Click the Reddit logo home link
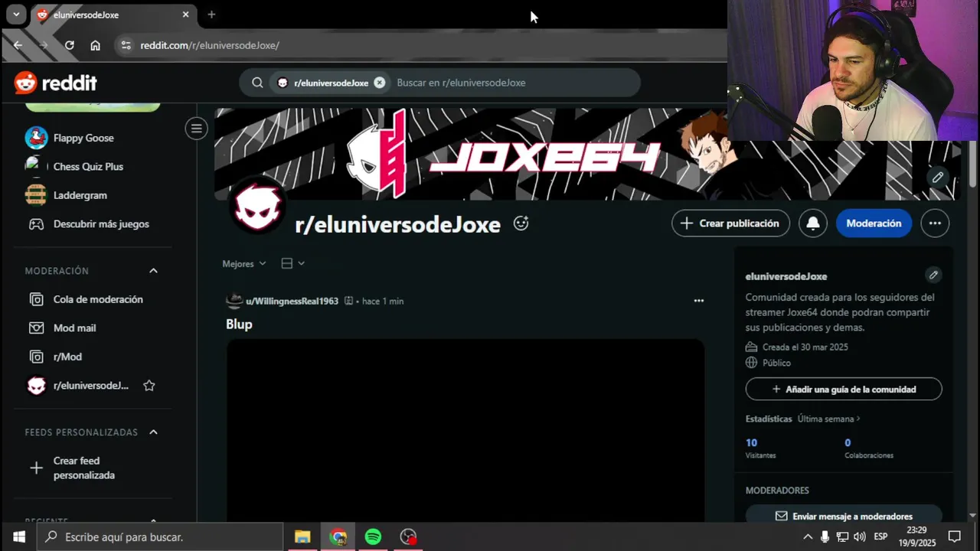This screenshot has height=551, width=980. pos(55,83)
